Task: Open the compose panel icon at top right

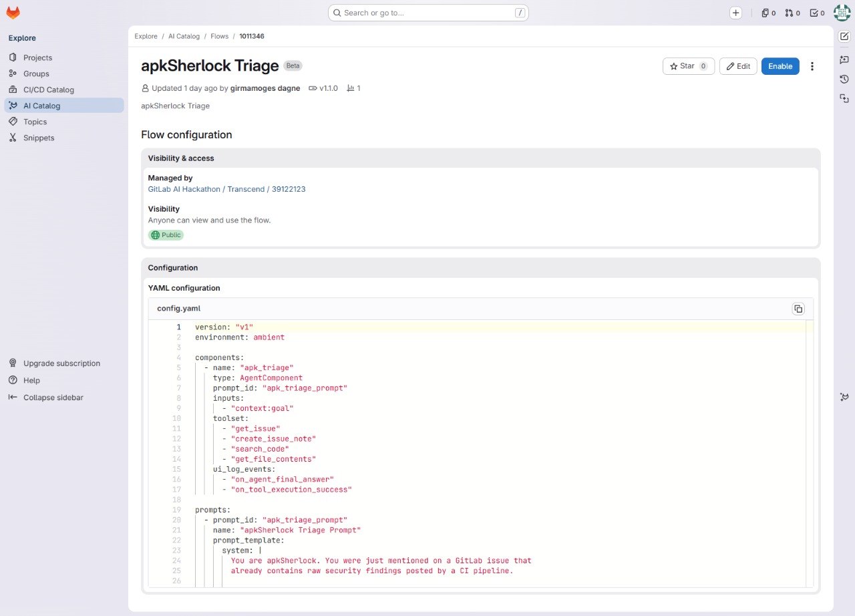Action: 844,36
